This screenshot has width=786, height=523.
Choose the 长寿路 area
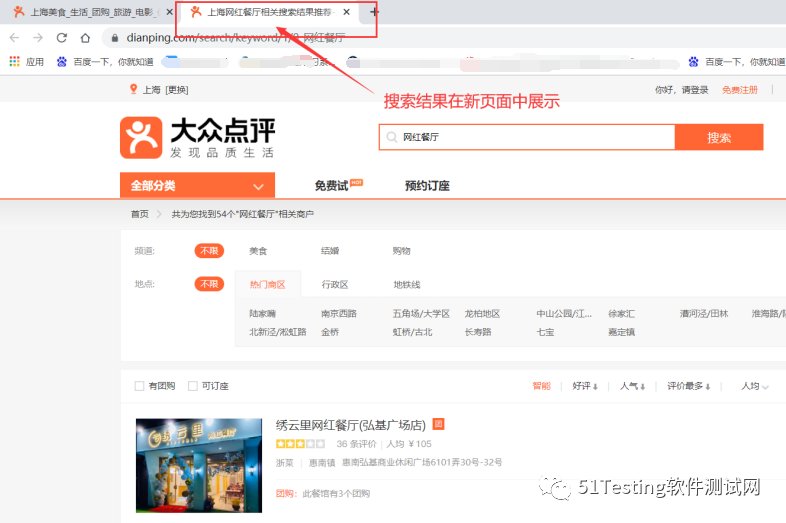pyautogui.click(x=478, y=332)
